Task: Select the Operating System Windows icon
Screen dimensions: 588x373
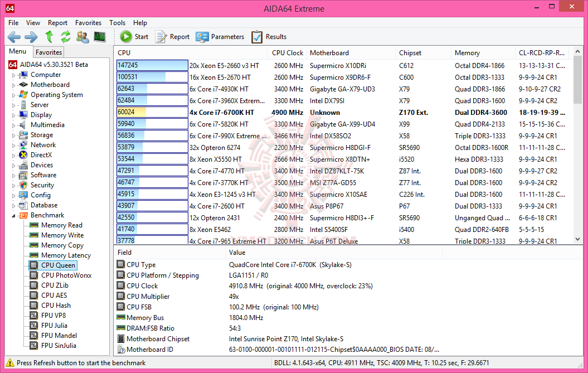Action: [23, 95]
